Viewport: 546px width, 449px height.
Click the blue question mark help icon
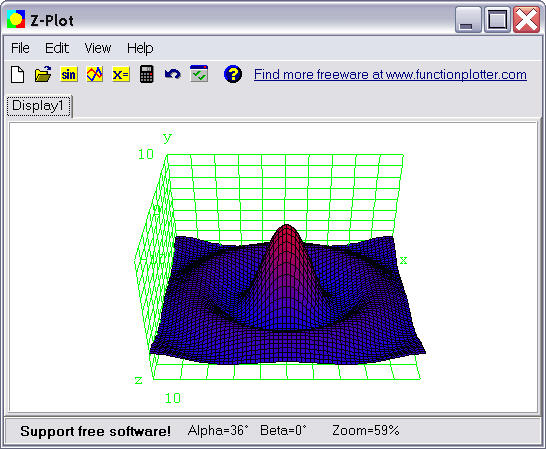[x=233, y=74]
